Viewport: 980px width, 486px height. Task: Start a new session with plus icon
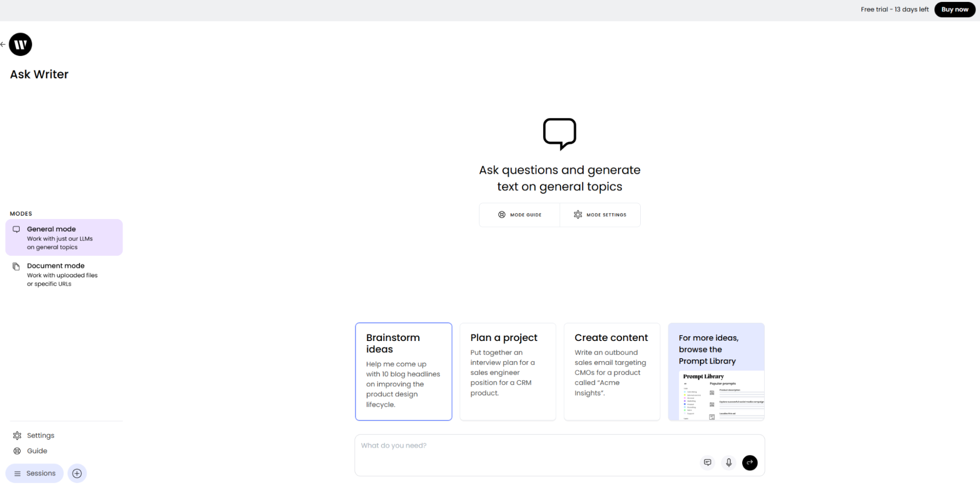pos(77,473)
